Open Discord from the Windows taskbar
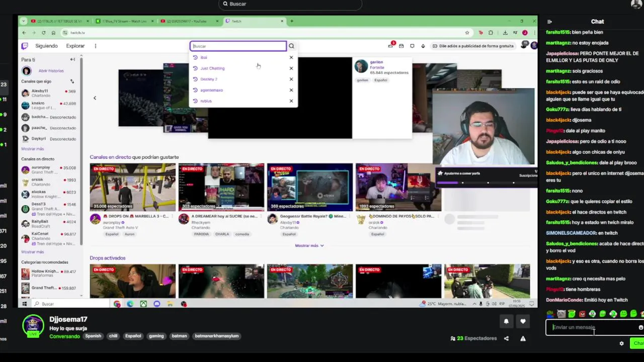The width and height of the screenshot is (644, 362). 157,304
